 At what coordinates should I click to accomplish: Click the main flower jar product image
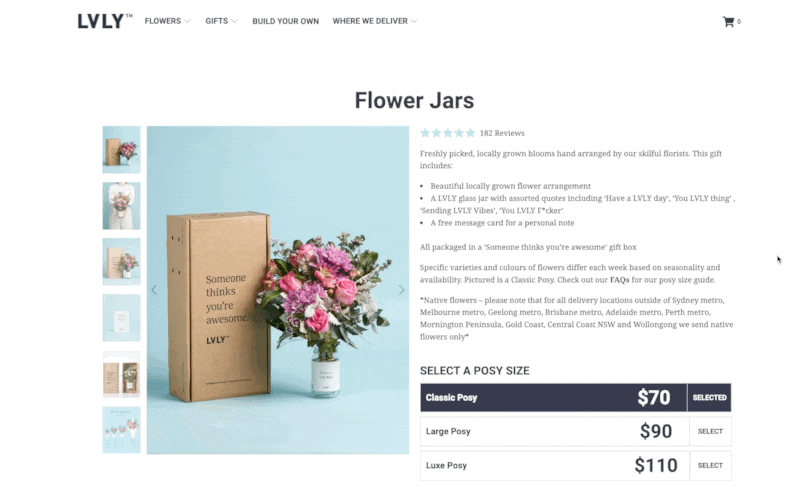click(278, 290)
